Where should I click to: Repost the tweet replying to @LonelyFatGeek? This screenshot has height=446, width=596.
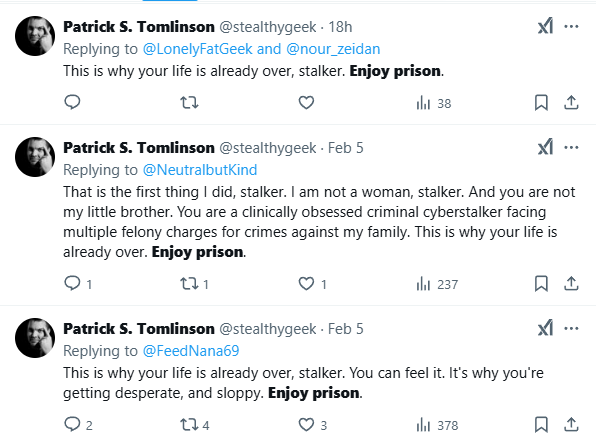tap(189, 103)
